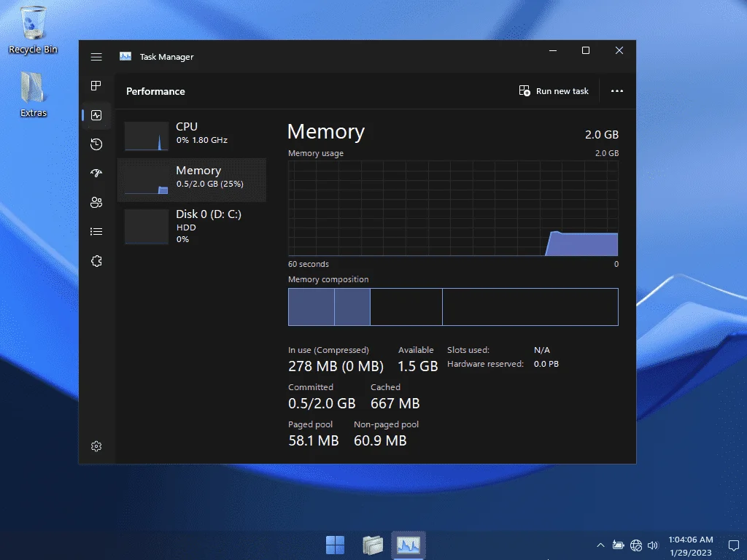
Task: Close the Task Manager window
Action: (x=619, y=50)
